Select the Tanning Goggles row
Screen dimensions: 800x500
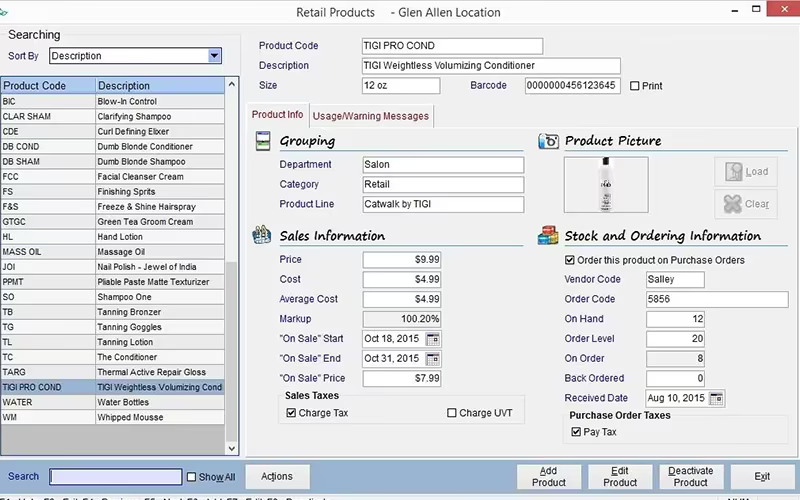[x=112, y=327]
